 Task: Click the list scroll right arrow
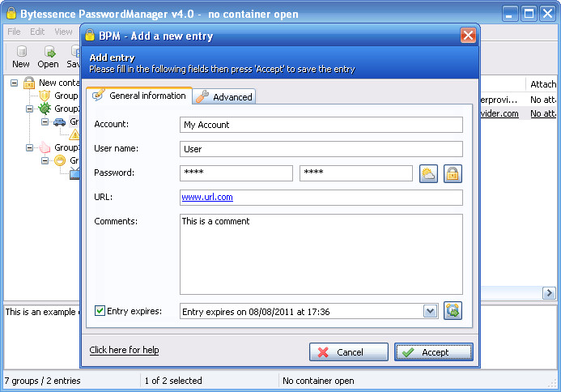[x=549, y=293]
